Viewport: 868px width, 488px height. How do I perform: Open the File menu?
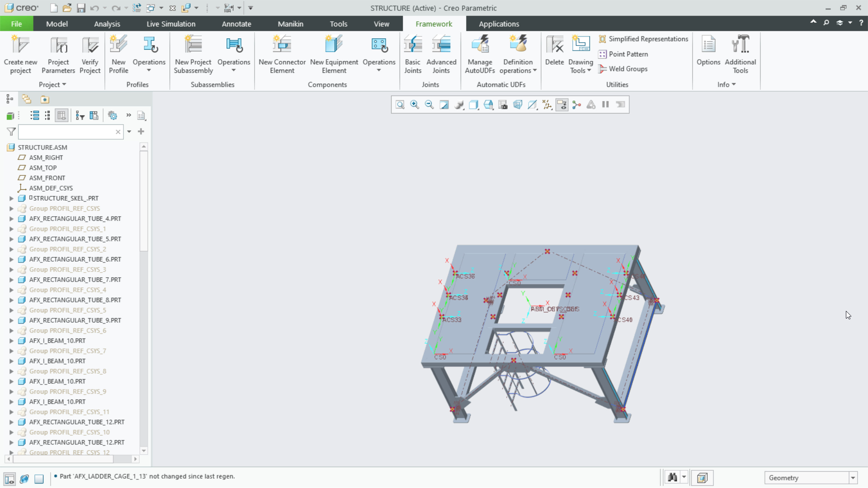click(x=16, y=24)
